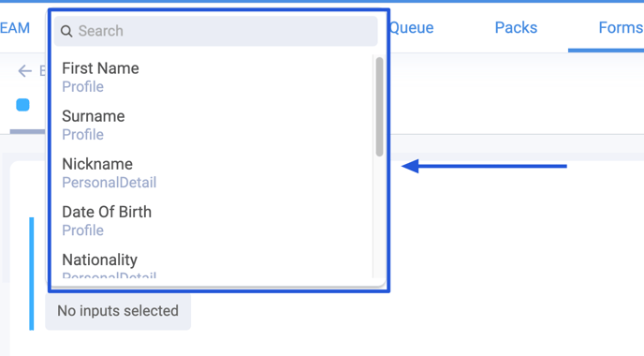Select First Name from the list
This screenshot has width=644, height=356.
point(212,77)
